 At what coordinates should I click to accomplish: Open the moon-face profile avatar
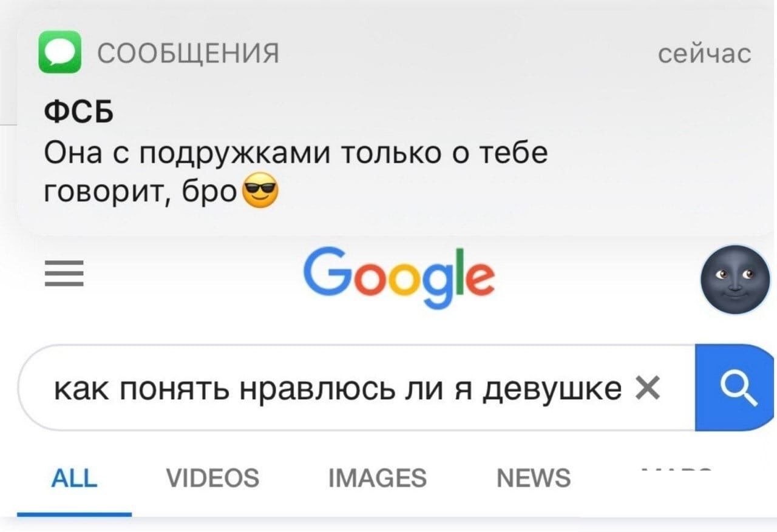pos(736,278)
